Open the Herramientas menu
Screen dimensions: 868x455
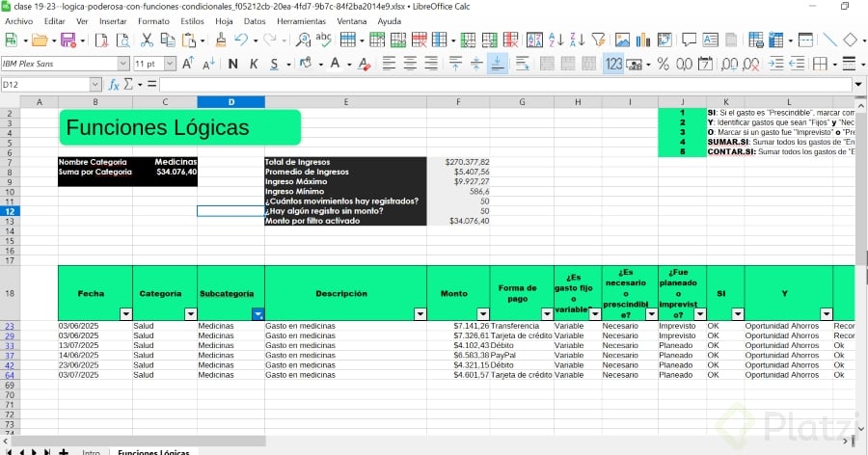click(301, 21)
